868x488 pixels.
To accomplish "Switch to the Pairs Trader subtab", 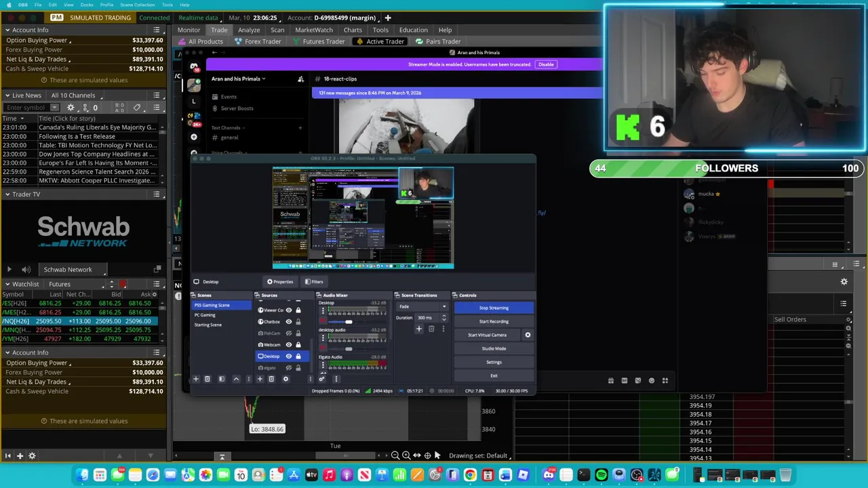I will (438, 41).
